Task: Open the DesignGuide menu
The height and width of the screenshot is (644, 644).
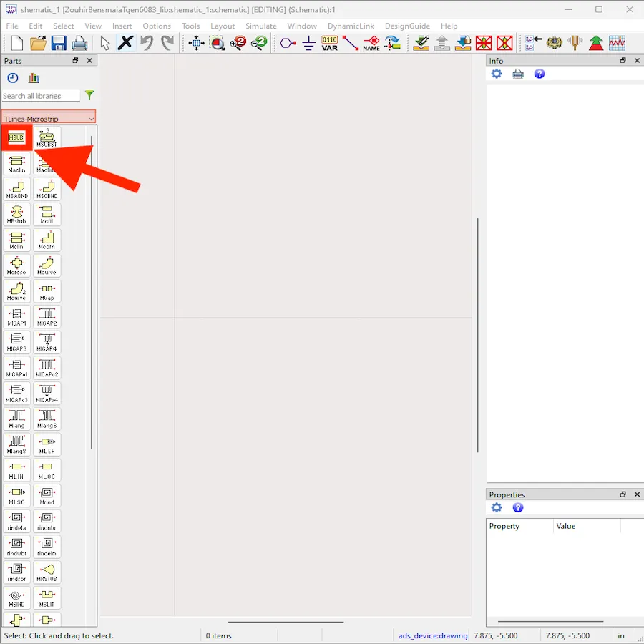Action: coord(407,26)
